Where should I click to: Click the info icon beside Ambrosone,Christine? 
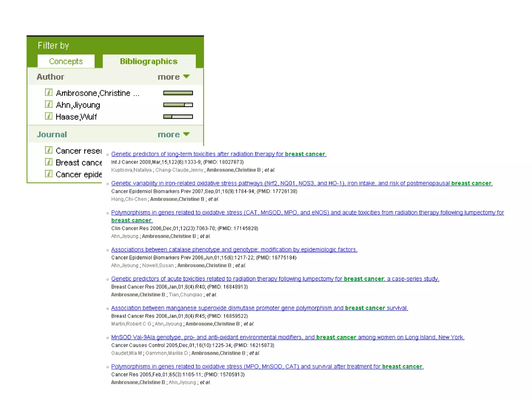[x=49, y=92]
